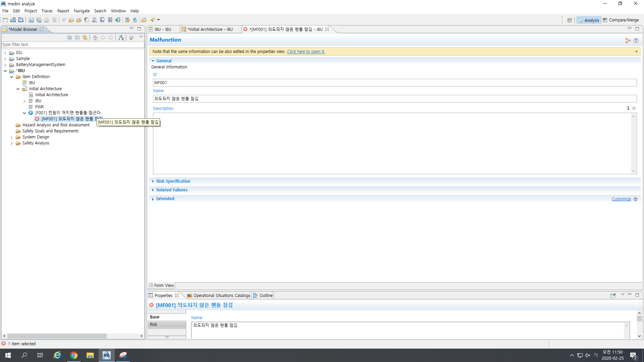The height and width of the screenshot is (362, 644).
Task: Click the help question mark in Malfunction header
Action: 636,41
